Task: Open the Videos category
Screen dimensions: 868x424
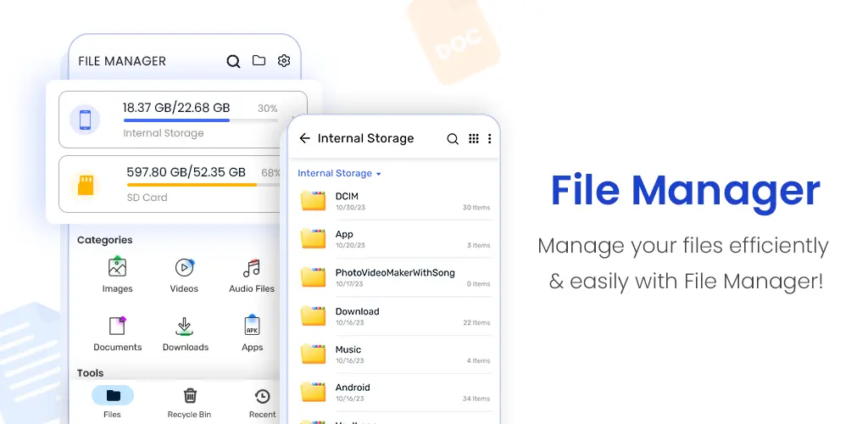Action: click(x=184, y=275)
